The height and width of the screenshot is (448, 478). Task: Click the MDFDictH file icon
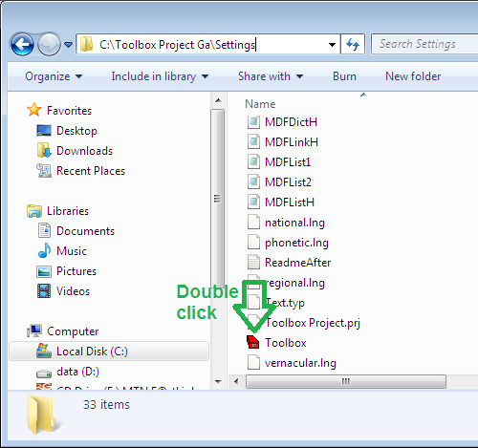pos(253,122)
